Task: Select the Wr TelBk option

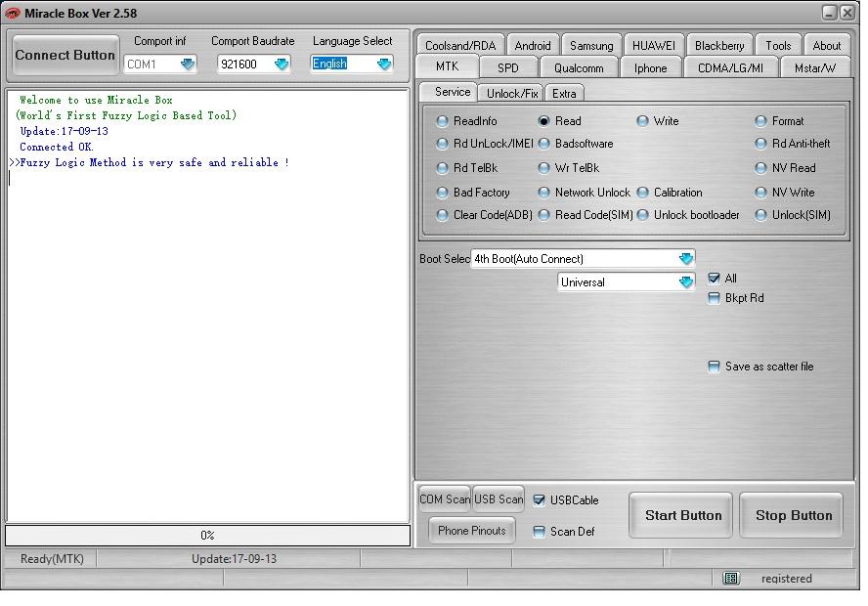Action: pyautogui.click(x=569, y=168)
